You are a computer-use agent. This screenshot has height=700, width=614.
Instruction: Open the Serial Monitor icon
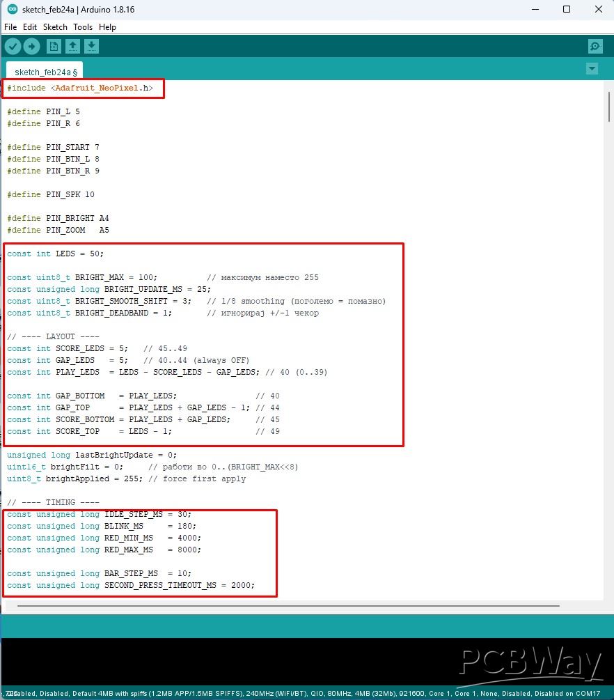[x=595, y=47]
